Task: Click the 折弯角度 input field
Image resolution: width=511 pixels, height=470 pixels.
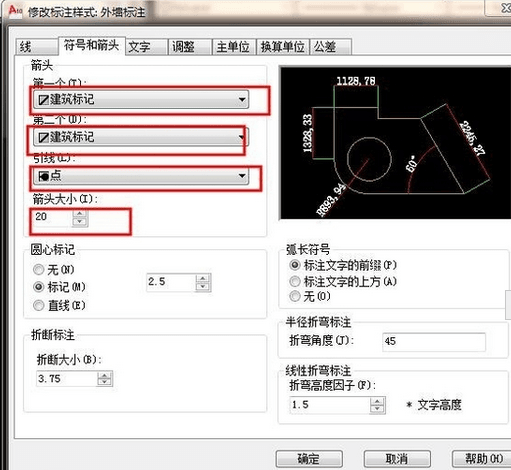Action: pyautogui.click(x=434, y=341)
